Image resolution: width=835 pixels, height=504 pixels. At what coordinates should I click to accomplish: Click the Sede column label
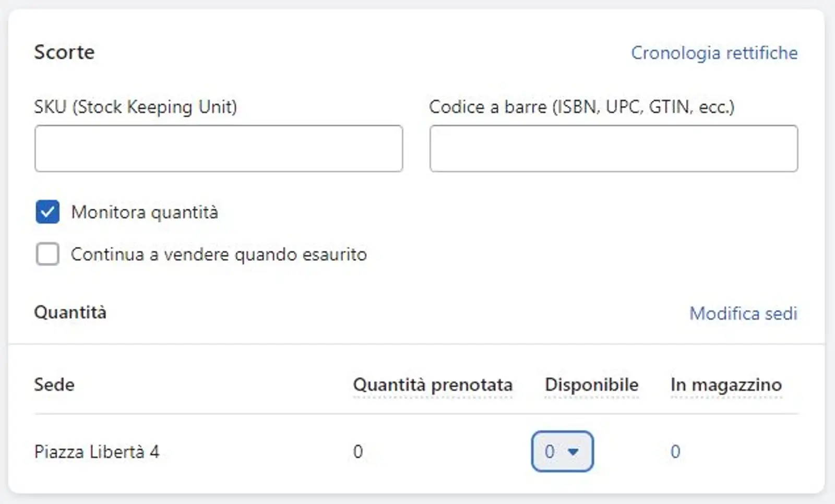pyautogui.click(x=54, y=385)
